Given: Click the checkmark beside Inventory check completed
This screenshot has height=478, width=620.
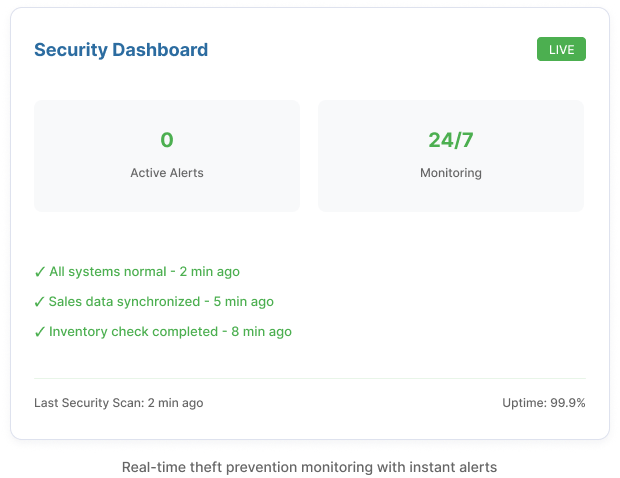Looking at the screenshot, I should (40, 331).
